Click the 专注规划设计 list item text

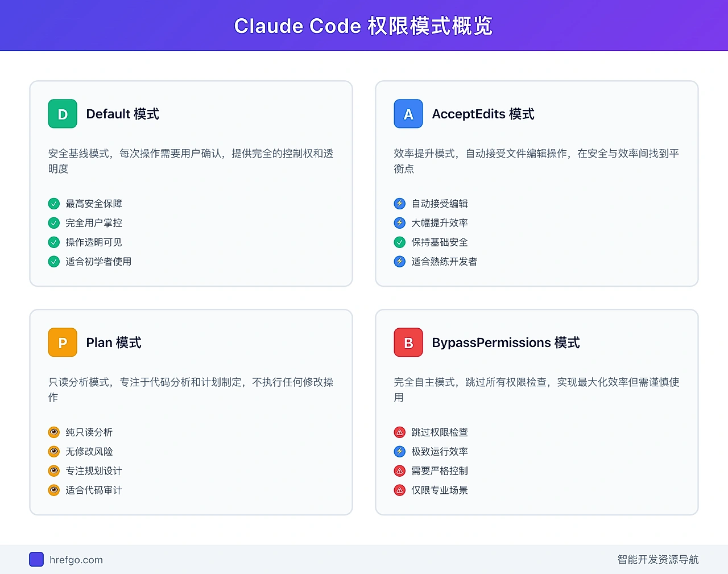point(94,471)
